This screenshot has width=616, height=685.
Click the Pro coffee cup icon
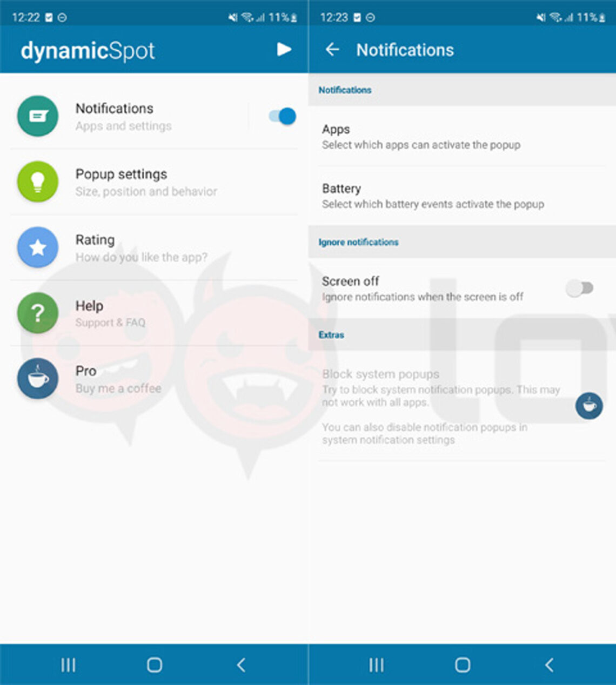click(37, 379)
